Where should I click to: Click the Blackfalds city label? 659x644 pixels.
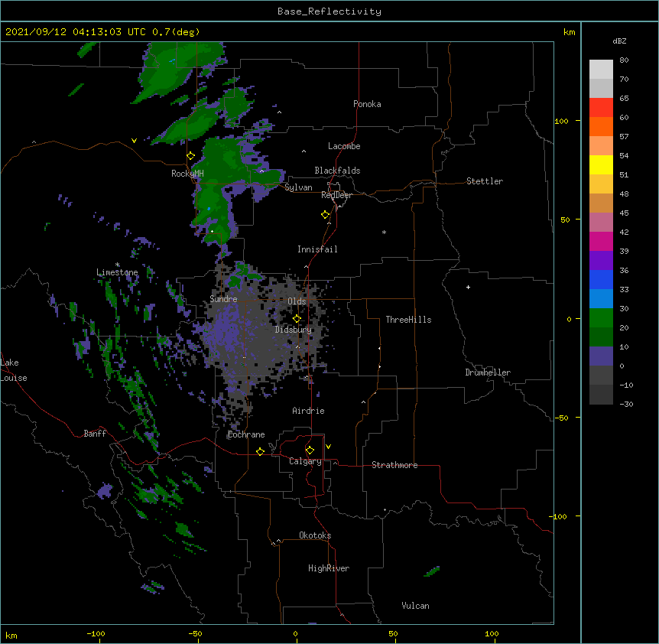(337, 171)
